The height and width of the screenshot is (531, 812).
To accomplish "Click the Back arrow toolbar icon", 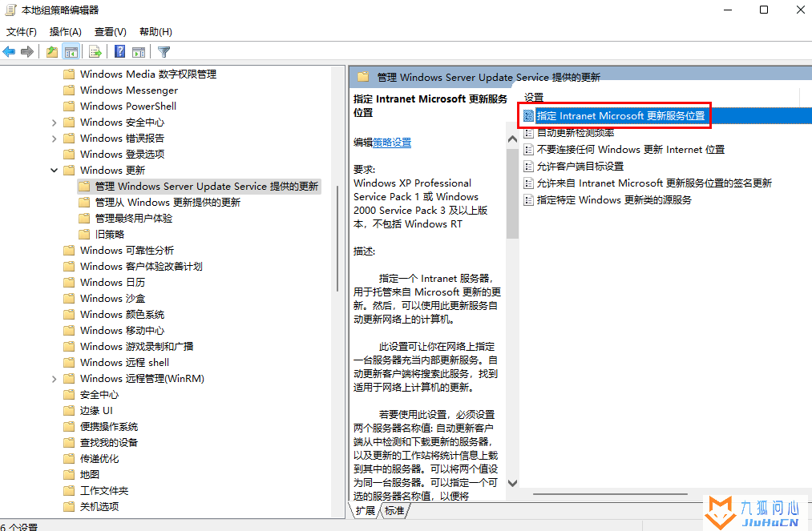I will 9,52.
